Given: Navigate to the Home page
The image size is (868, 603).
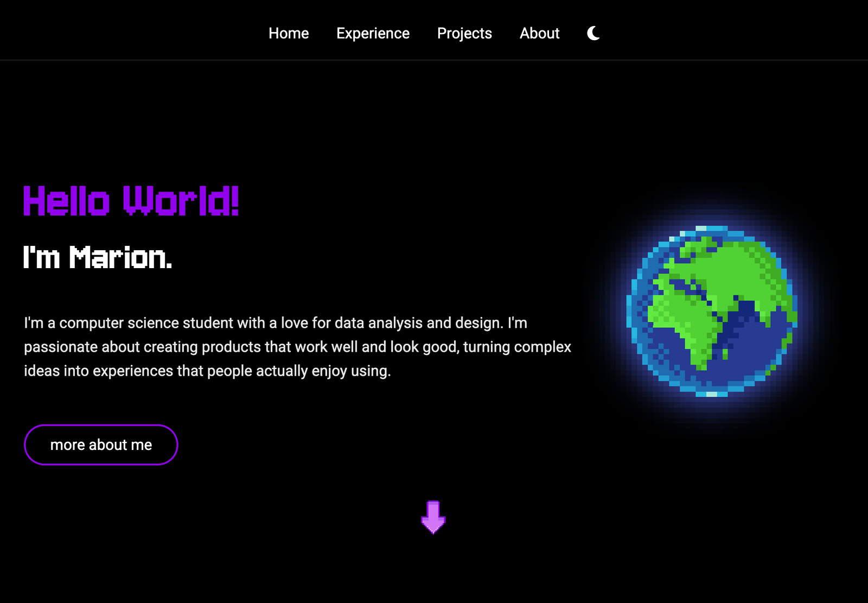Looking at the screenshot, I should click(x=289, y=33).
